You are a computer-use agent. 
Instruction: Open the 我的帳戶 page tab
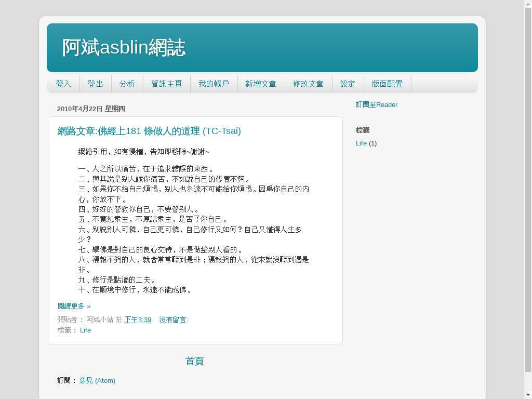coord(214,84)
